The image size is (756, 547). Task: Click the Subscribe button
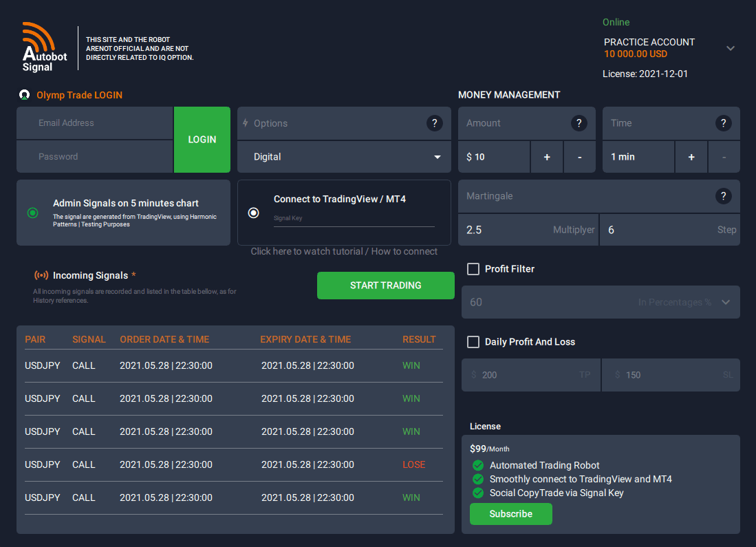pos(511,514)
